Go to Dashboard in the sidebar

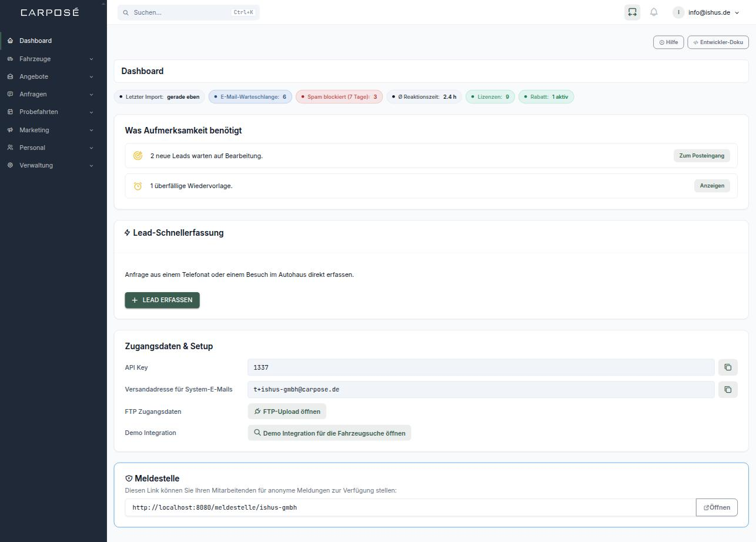click(x=53, y=41)
